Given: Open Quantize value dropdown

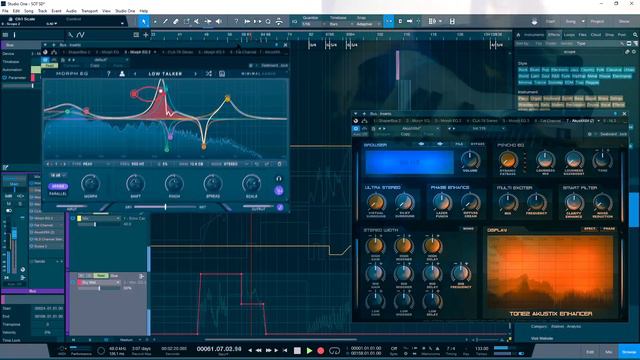Looking at the screenshot, I should [313, 24].
